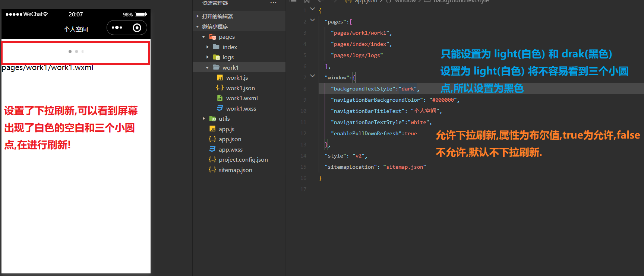Viewport: 644px width, 276px height.
Task: Open work1.json file via its braces icon
Action: pyautogui.click(x=220, y=88)
